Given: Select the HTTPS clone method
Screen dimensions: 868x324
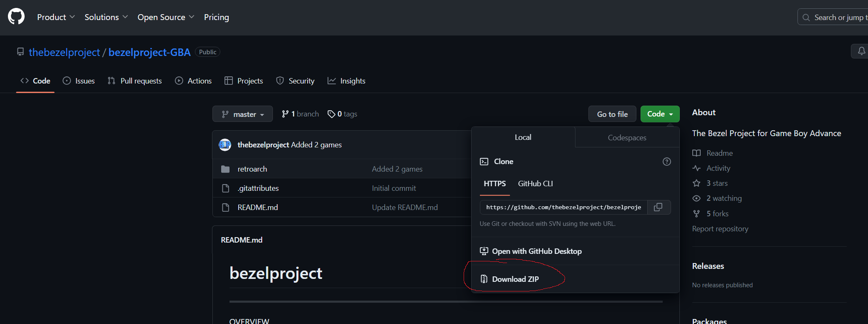Looking at the screenshot, I should (495, 184).
